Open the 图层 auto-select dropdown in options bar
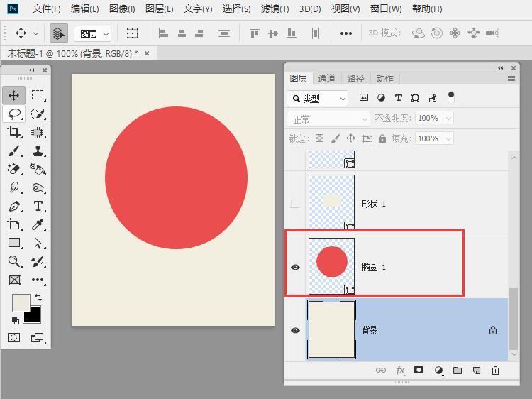This screenshot has height=399, width=532. pos(93,33)
